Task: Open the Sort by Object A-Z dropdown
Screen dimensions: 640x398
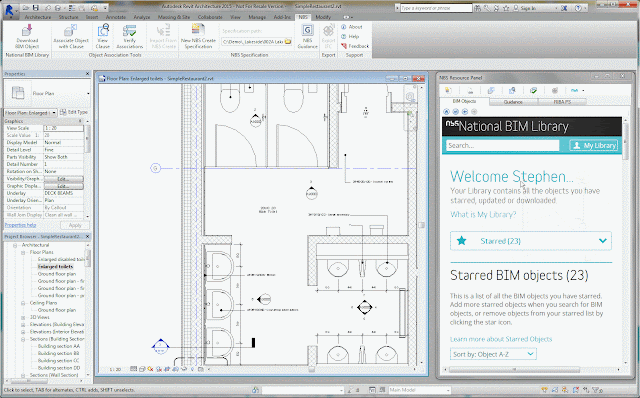Action: [493, 354]
